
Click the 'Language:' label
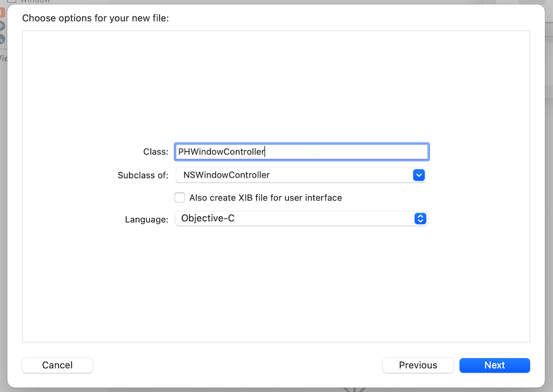146,219
